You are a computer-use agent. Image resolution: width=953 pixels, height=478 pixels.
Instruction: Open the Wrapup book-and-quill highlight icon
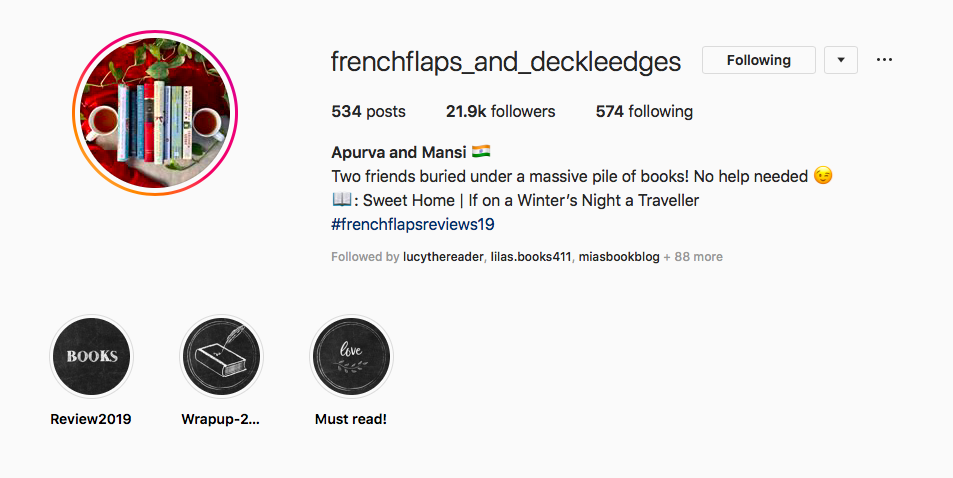(221, 356)
